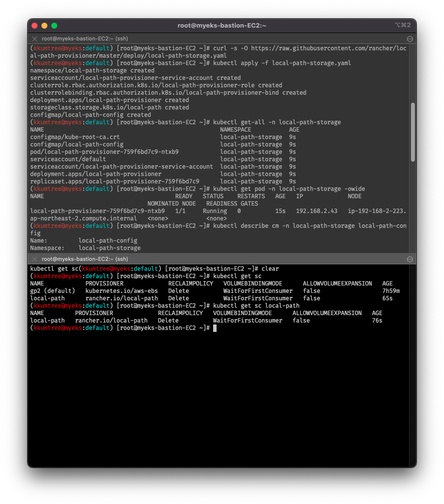The height and width of the screenshot is (504, 444).
Task: Click 'storageclass.storage.k8s.io/local-path created' line
Action: (x=110, y=108)
